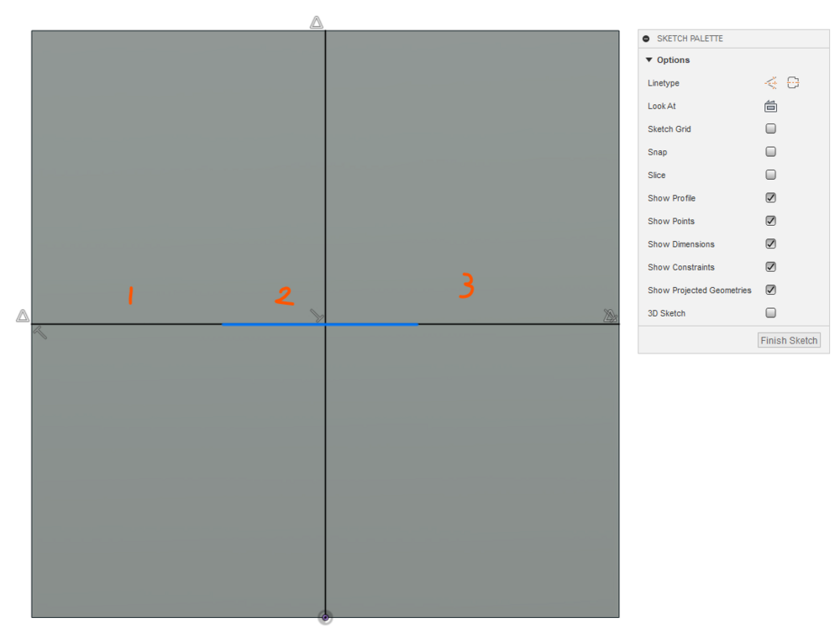
Task: Turn on the Slice option
Action: pos(770,175)
